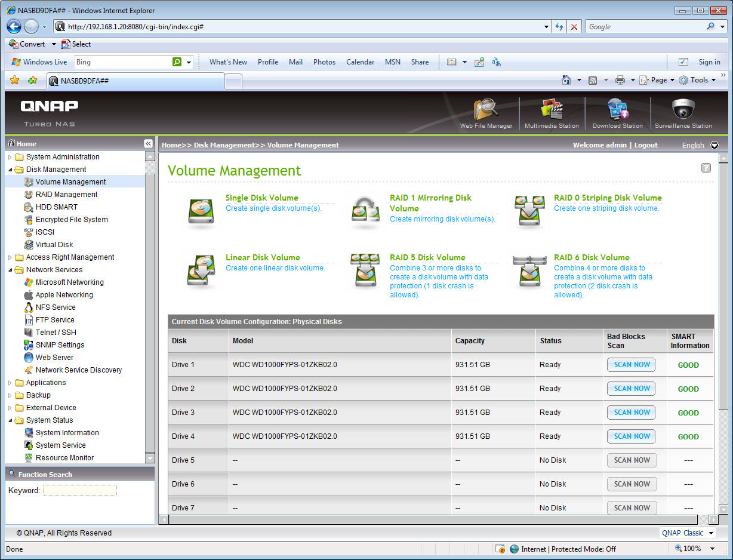Click SCAN NOW for Drive 3
This screenshot has height=560, width=733.
point(632,412)
